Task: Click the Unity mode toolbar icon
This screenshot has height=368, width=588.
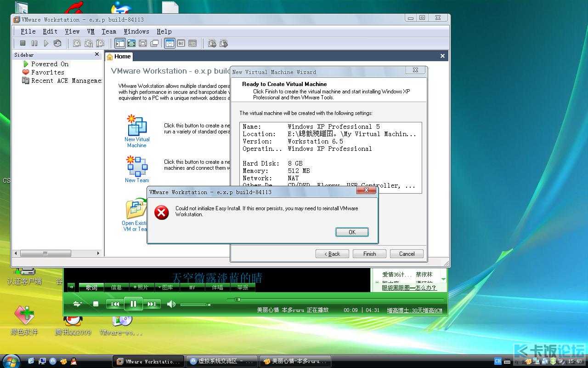Action: pos(154,43)
